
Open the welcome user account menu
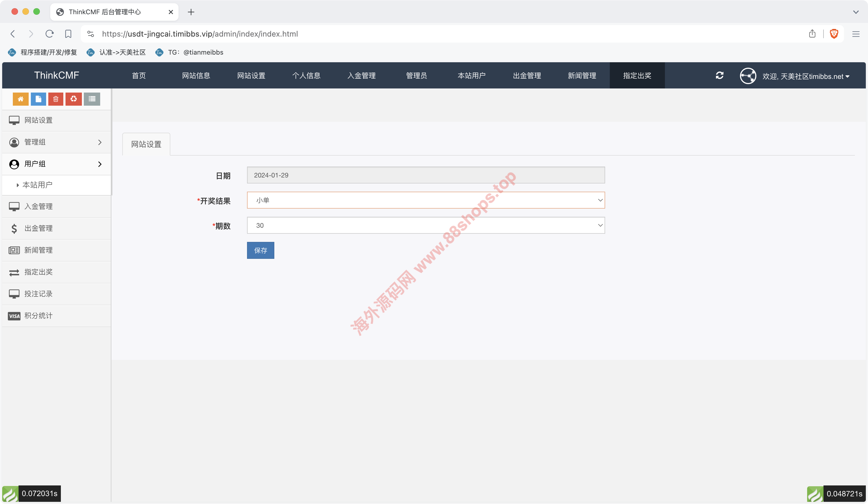pyautogui.click(x=805, y=76)
